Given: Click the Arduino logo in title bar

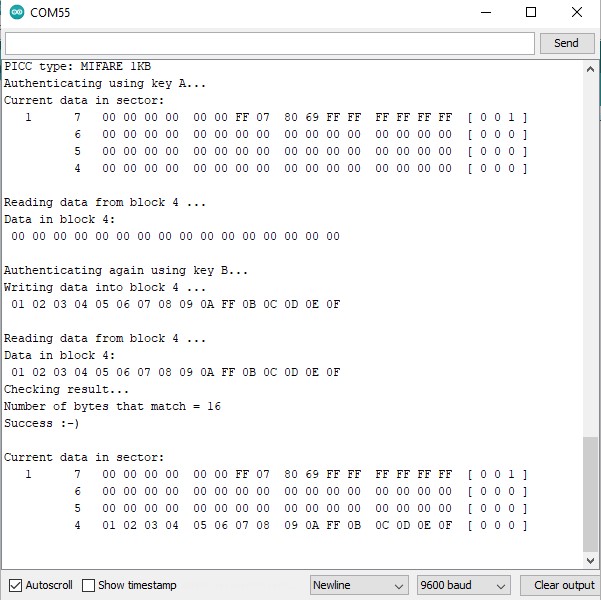Looking at the screenshot, I should (x=15, y=13).
